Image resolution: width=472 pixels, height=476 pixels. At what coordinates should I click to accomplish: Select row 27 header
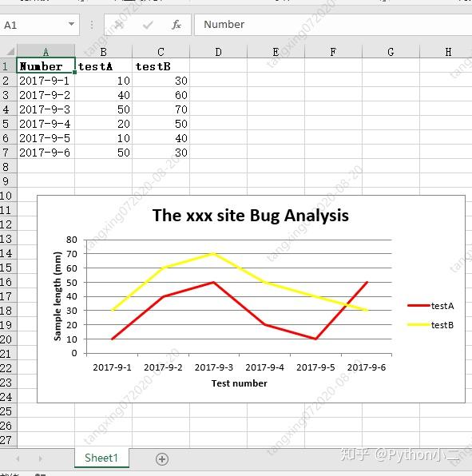[x=8, y=440]
